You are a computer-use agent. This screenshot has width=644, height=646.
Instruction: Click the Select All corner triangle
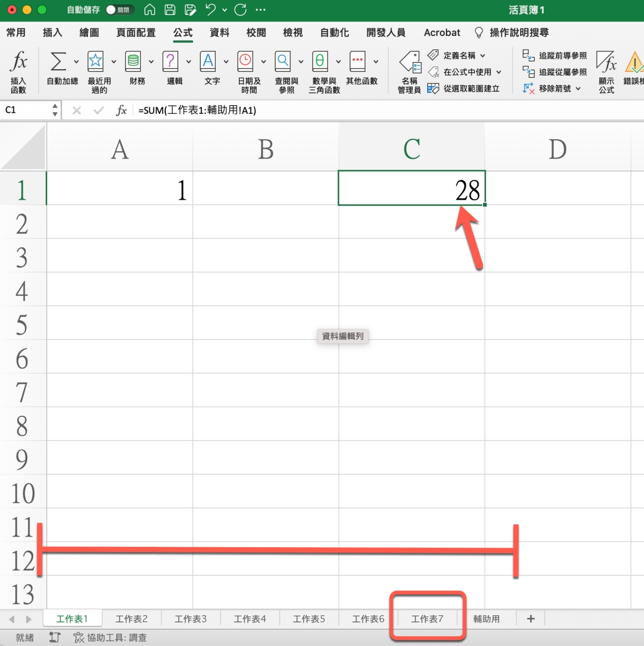point(23,147)
